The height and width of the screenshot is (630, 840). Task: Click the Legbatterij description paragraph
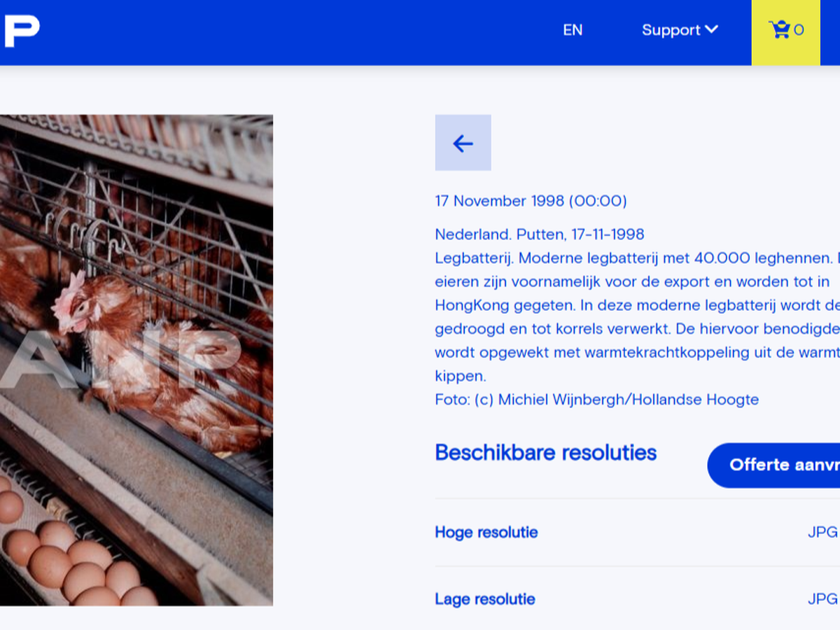pos(637,316)
